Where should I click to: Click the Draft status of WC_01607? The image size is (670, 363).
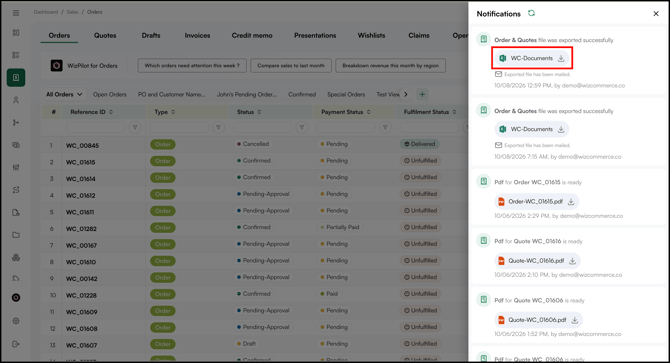[x=246, y=344]
